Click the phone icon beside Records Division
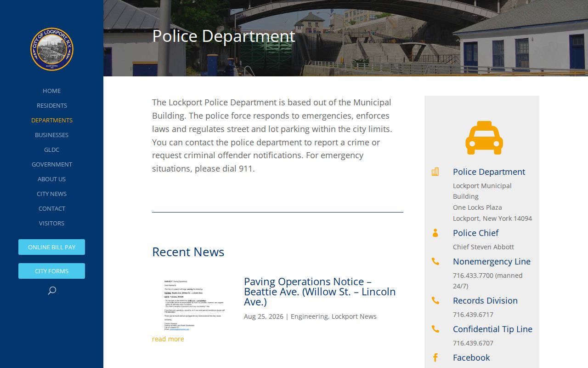588x368 pixels. [435, 300]
